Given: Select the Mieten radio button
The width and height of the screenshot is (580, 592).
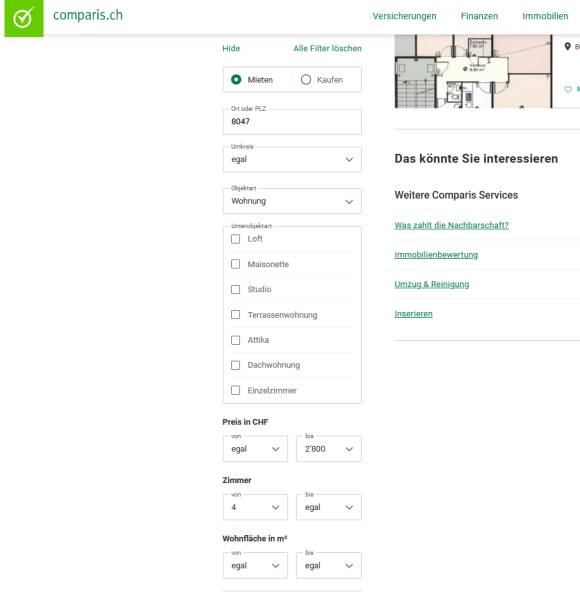Looking at the screenshot, I should click(x=236, y=80).
